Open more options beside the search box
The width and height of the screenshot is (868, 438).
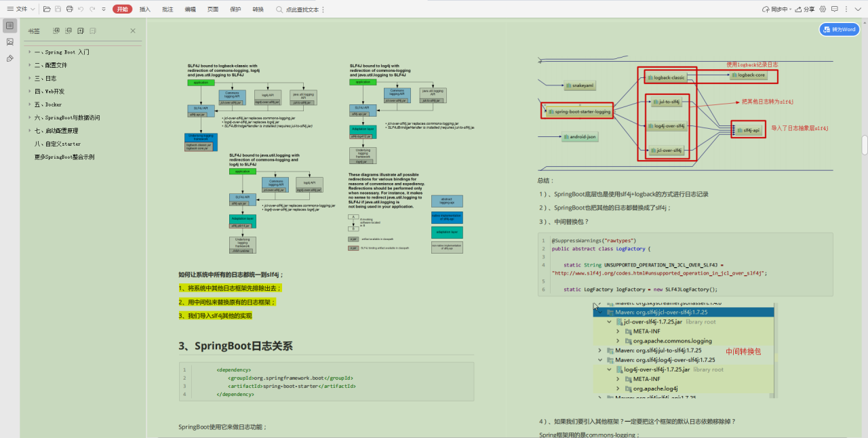click(x=323, y=9)
